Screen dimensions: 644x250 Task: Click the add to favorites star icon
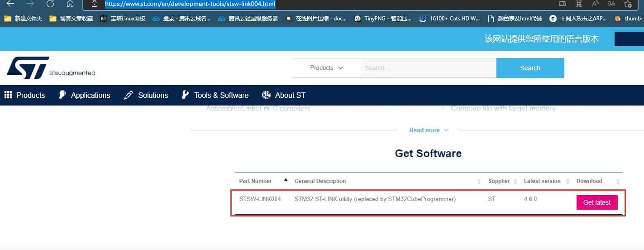(627, 4)
